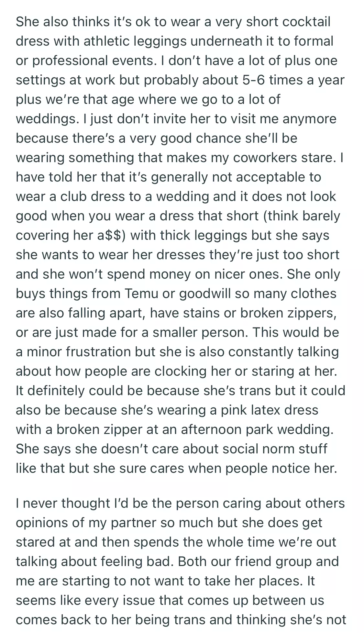Click the phrase "plus one" in the text
The height and width of the screenshot is (633, 364).
pyautogui.click(x=311, y=61)
